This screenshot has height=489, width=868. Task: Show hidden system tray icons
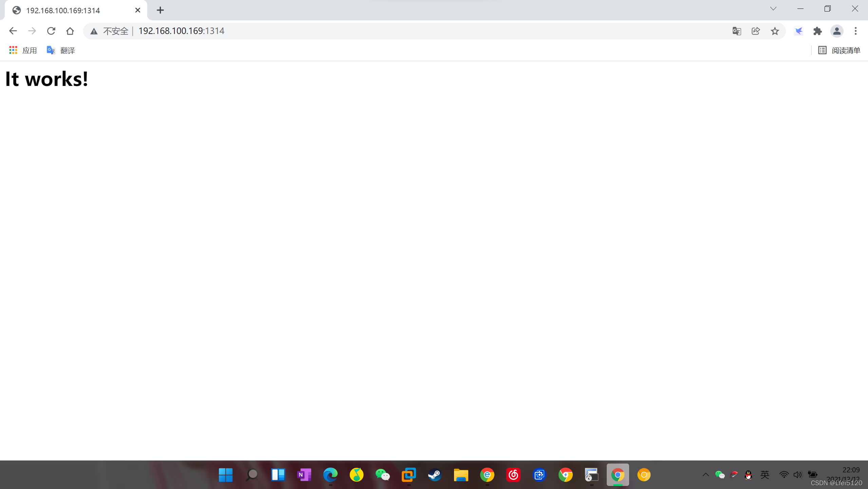(x=705, y=474)
